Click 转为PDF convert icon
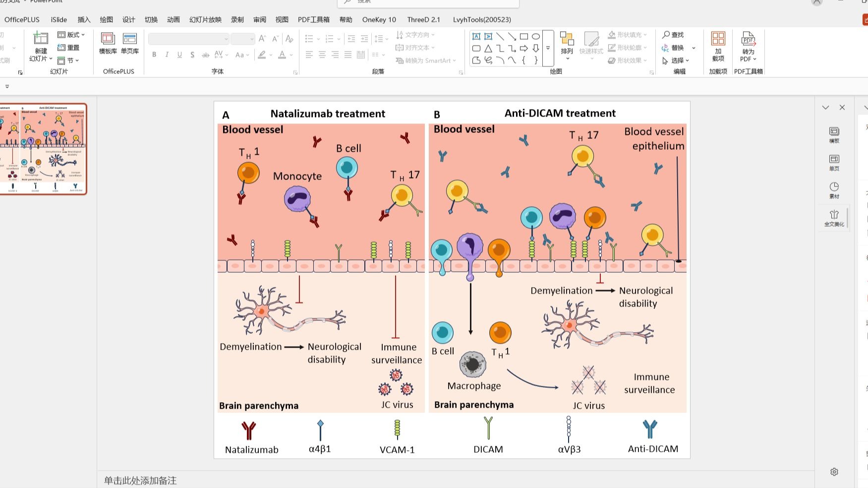Viewport: 868px width, 488px height. point(749,46)
